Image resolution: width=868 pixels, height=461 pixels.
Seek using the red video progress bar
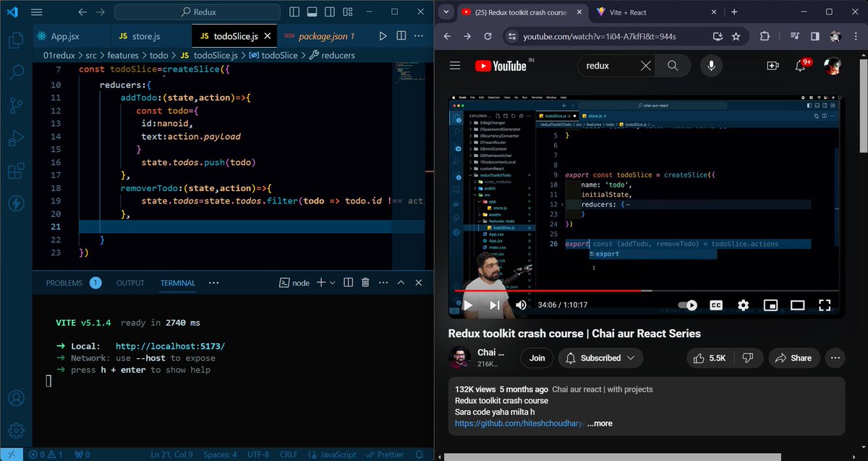pyautogui.click(x=645, y=290)
